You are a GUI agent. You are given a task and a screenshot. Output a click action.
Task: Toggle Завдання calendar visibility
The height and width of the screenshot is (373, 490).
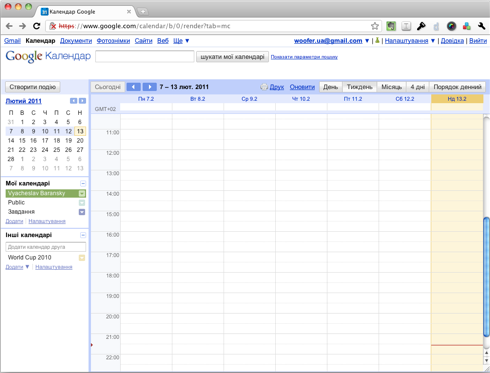tap(21, 212)
